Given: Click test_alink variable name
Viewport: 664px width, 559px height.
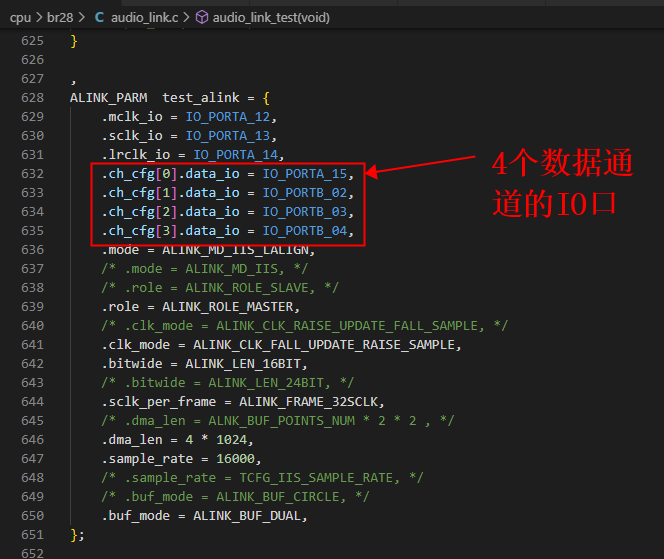Looking at the screenshot, I should click(x=201, y=98).
